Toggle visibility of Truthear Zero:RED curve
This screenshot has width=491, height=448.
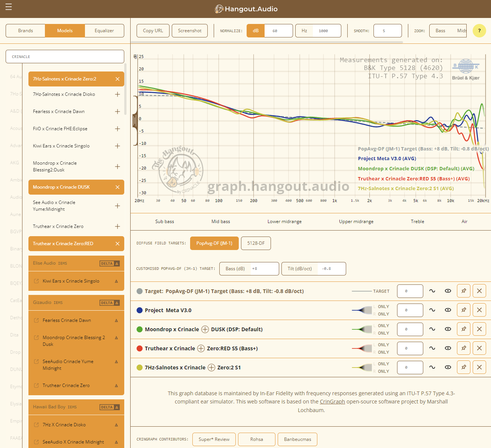point(448,348)
